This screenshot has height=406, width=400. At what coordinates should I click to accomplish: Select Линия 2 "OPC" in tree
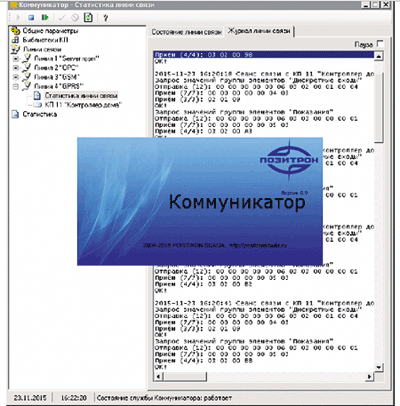(56, 68)
